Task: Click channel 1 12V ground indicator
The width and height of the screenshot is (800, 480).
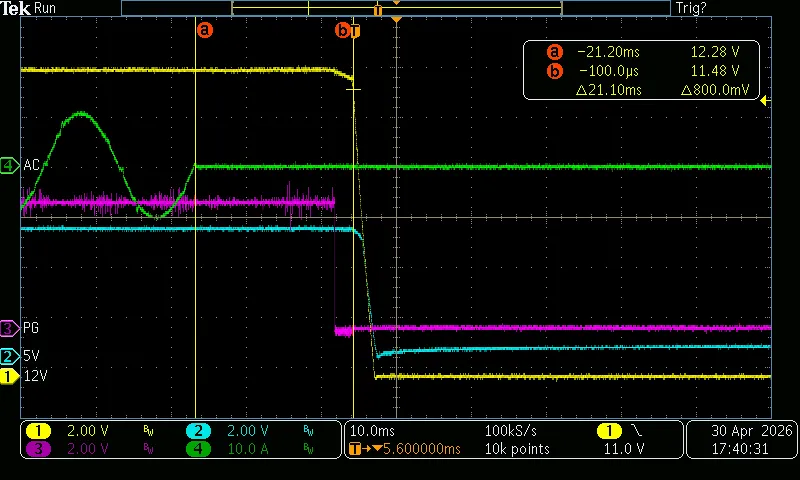Action: (x=8, y=376)
